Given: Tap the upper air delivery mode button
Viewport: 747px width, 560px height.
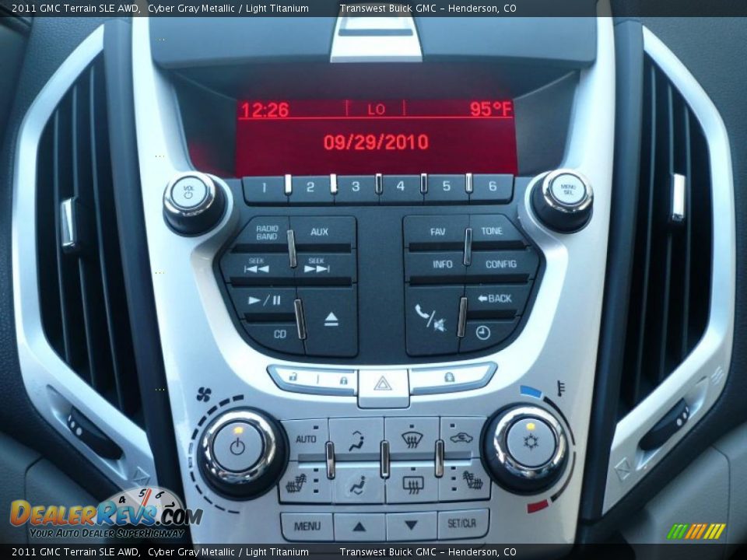Looking at the screenshot, I should tap(356, 440).
